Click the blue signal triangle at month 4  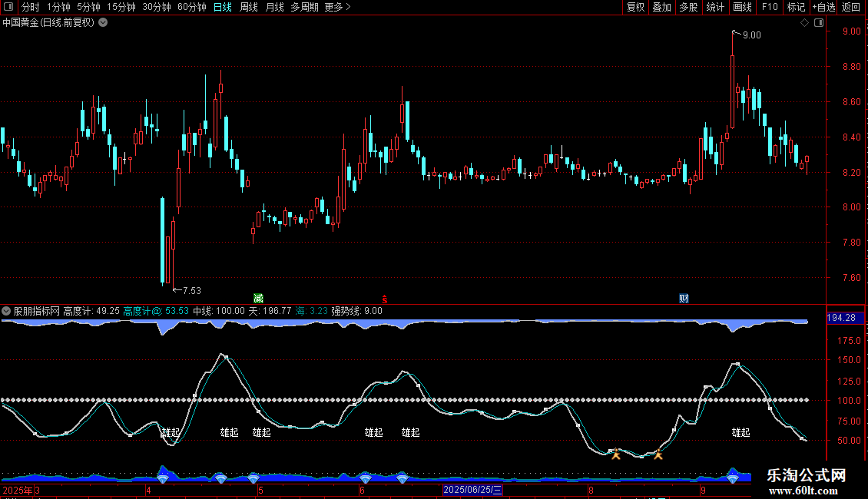point(163,478)
